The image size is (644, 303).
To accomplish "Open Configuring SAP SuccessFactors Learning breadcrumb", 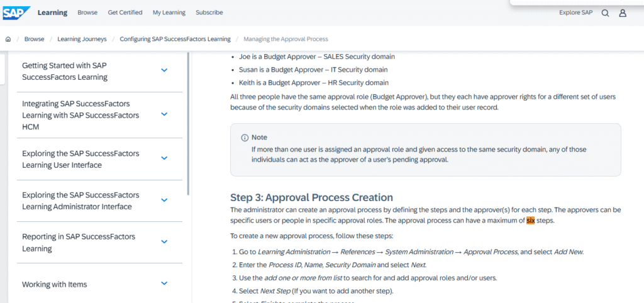I will tap(175, 39).
